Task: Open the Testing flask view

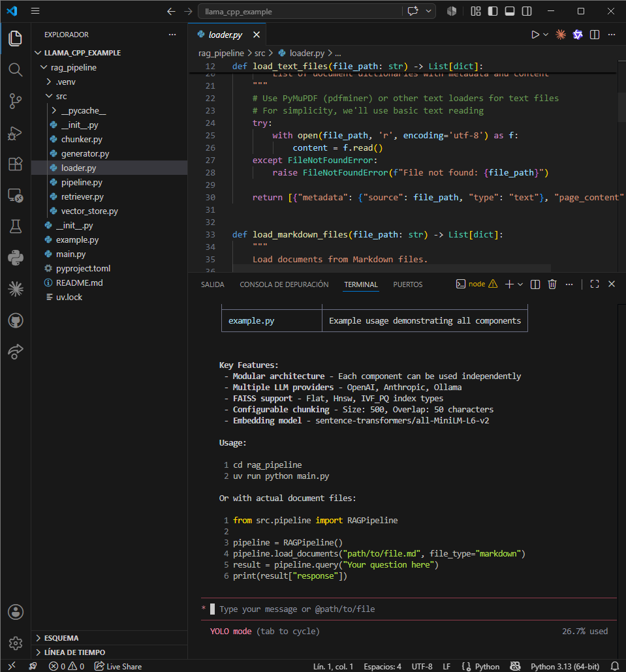Action: tap(16, 226)
